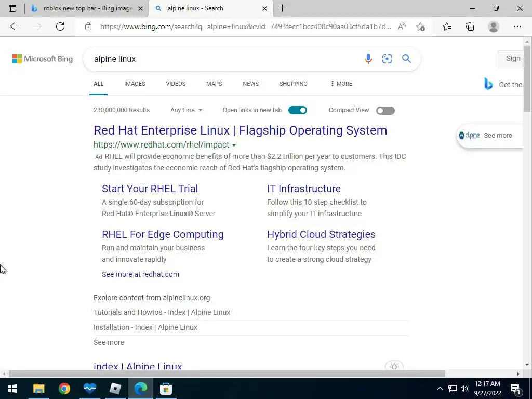The image size is (532, 399).
Task: Open the Favorites list icon
Action: point(447,26)
